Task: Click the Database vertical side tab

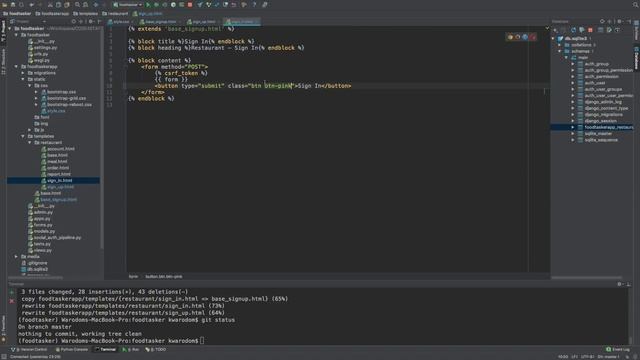Action: coord(636,58)
